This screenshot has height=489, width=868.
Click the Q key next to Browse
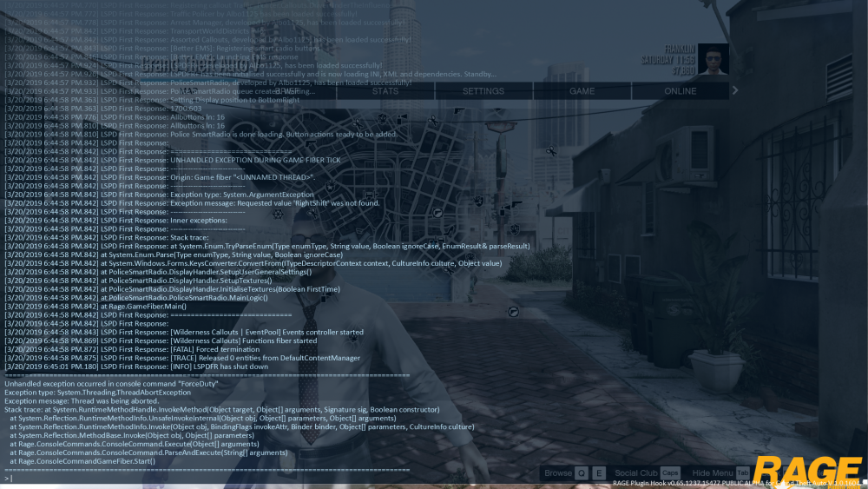pos(582,473)
